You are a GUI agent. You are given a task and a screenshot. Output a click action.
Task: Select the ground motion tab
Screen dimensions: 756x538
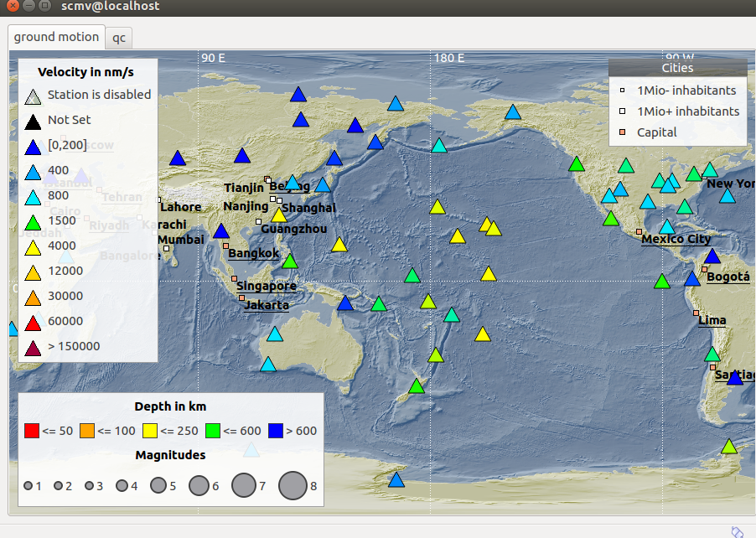click(56, 37)
